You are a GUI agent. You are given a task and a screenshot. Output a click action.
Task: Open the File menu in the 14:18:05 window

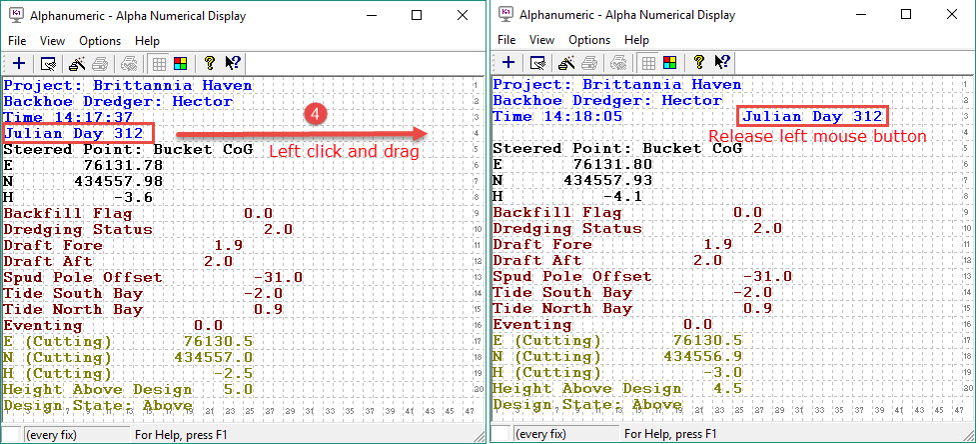pos(506,39)
